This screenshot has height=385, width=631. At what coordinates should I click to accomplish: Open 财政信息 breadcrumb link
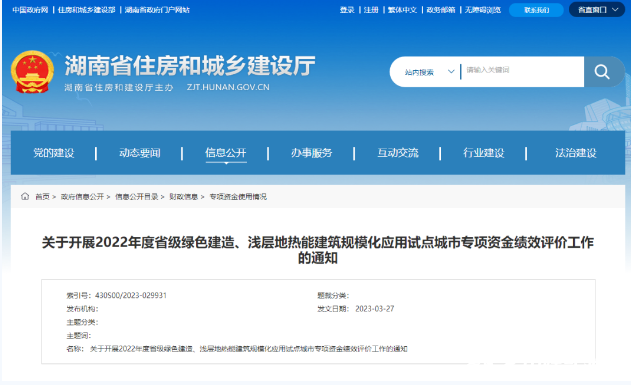(184, 197)
